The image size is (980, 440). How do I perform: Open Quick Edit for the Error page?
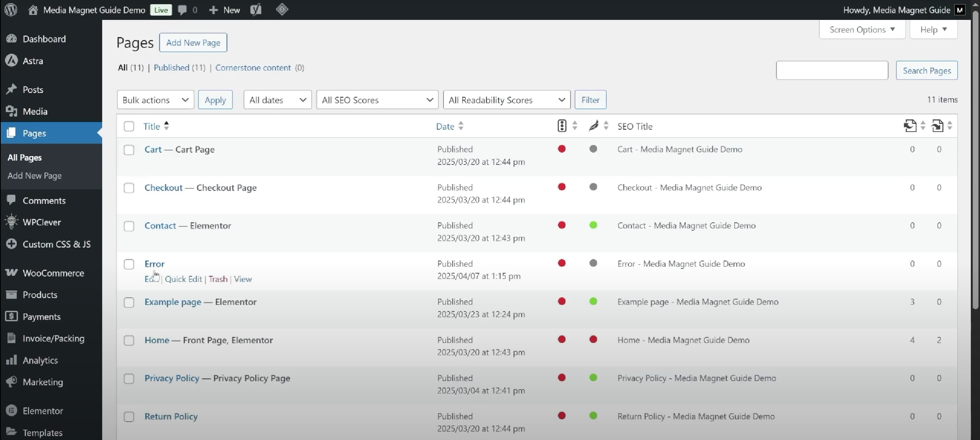coord(183,279)
